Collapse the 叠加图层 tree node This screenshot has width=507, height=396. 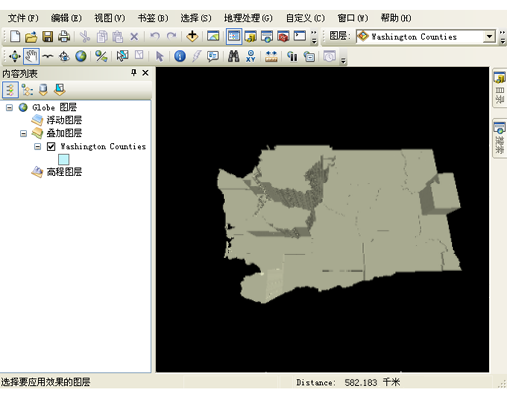point(23,133)
